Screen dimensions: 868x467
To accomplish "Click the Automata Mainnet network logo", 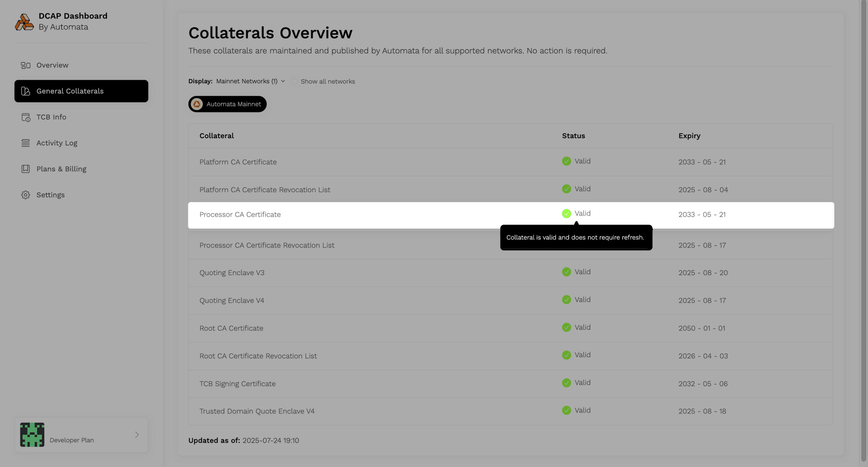I will (197, 104).
